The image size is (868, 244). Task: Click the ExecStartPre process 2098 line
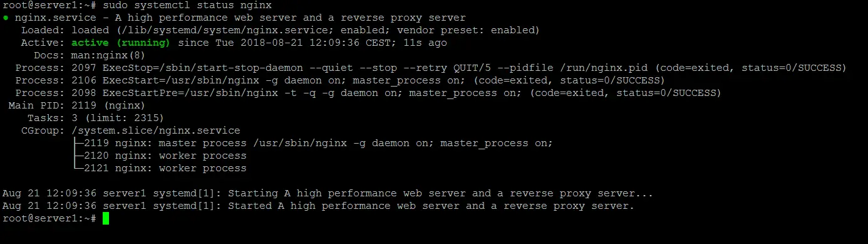(368, 93)
